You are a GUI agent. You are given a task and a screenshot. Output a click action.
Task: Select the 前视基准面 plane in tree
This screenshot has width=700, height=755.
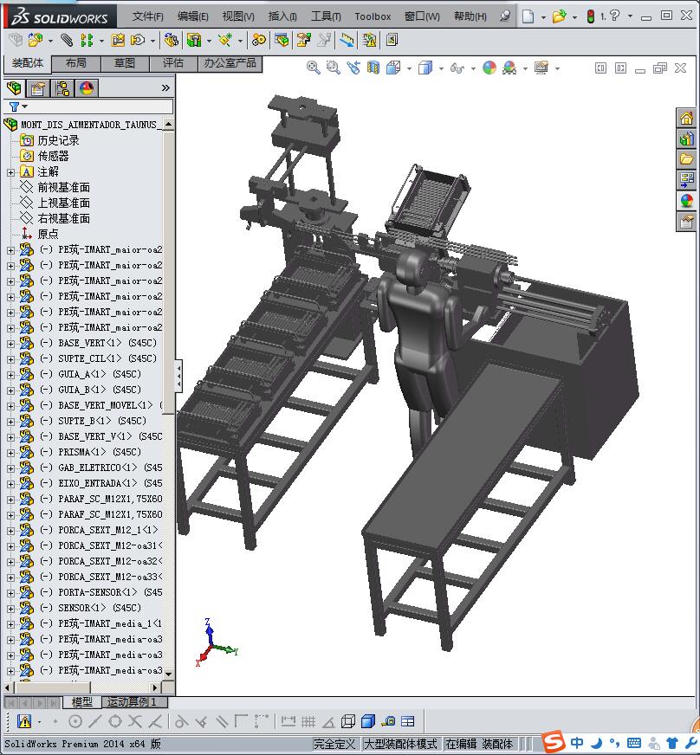point(63,187)
